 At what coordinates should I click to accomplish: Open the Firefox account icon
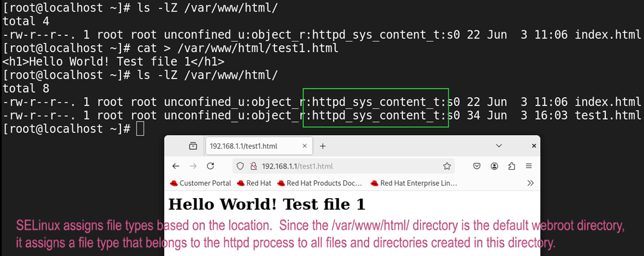495,166
